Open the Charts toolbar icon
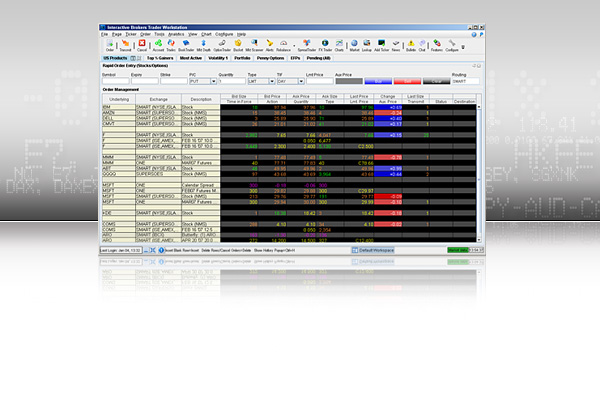Viewport: 600px width, 400px height. 339,45
